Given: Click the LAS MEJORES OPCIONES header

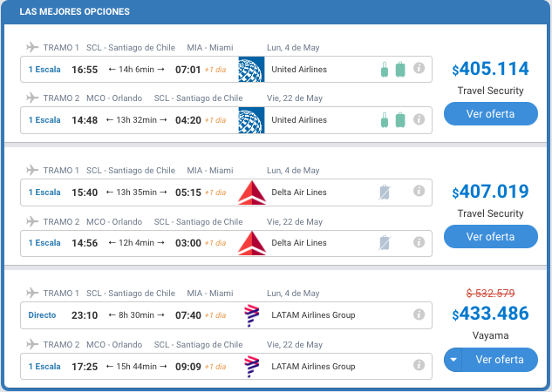Looking at the screenshot, I should 75,11.
